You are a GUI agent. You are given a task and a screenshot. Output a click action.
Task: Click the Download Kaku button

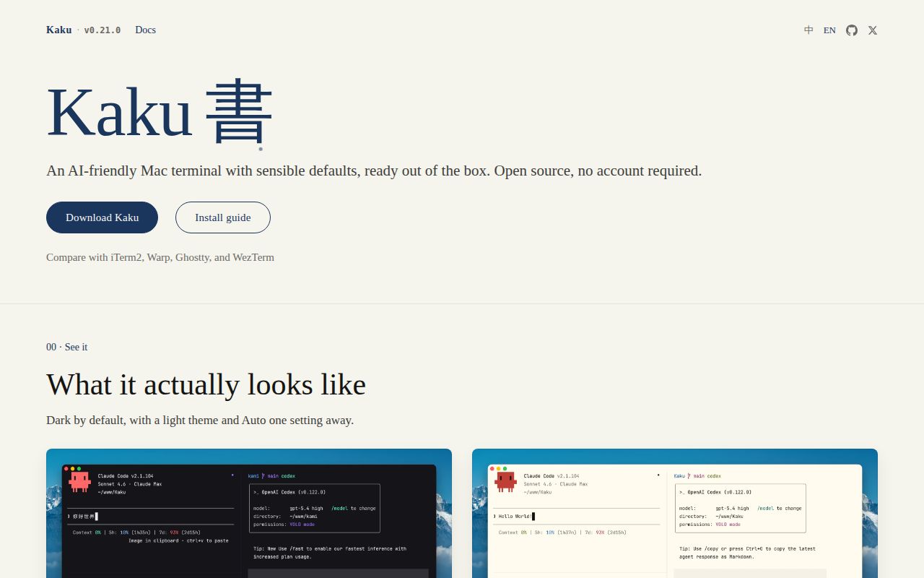102,217
